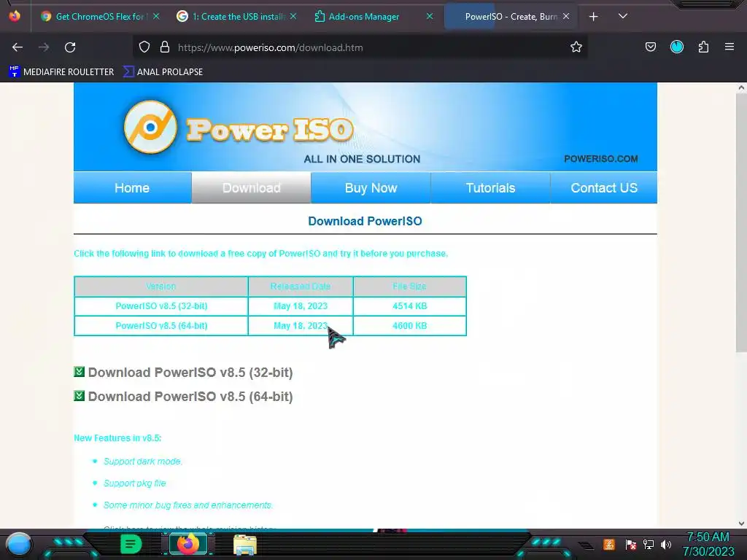Screen dimensions: 747x560
Task: Click the Firefox logo icon in tab bar
Action: coord(15,16)
